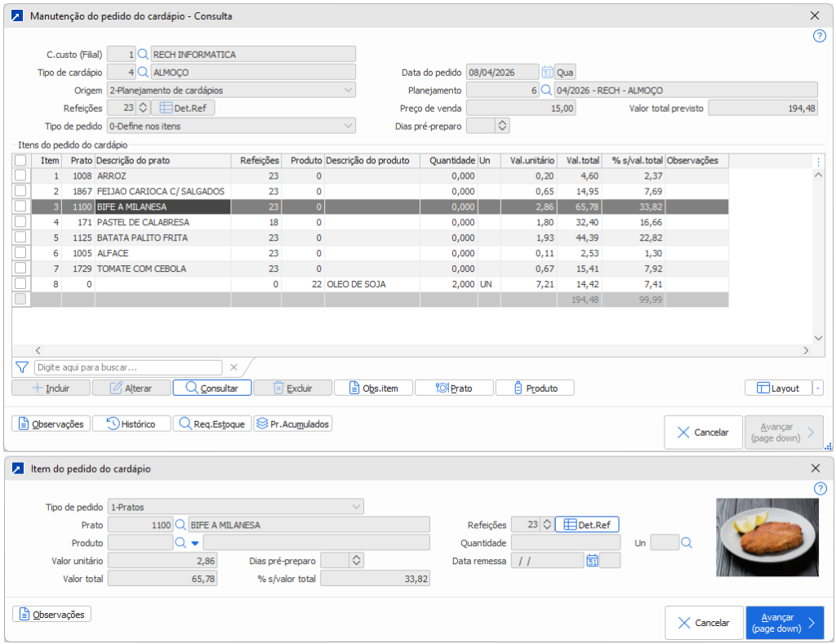Click the Consultar button
The image size is (836, 644).
point(212,388)
